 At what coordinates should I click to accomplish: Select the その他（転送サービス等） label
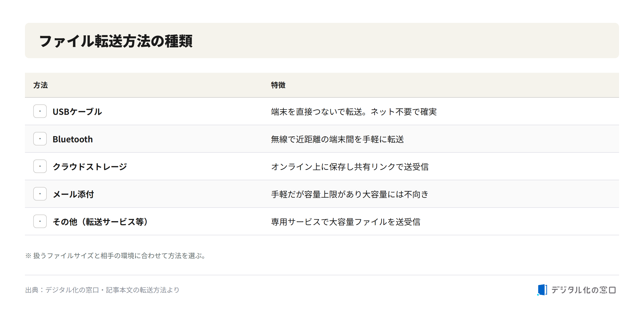pos(100,222)
